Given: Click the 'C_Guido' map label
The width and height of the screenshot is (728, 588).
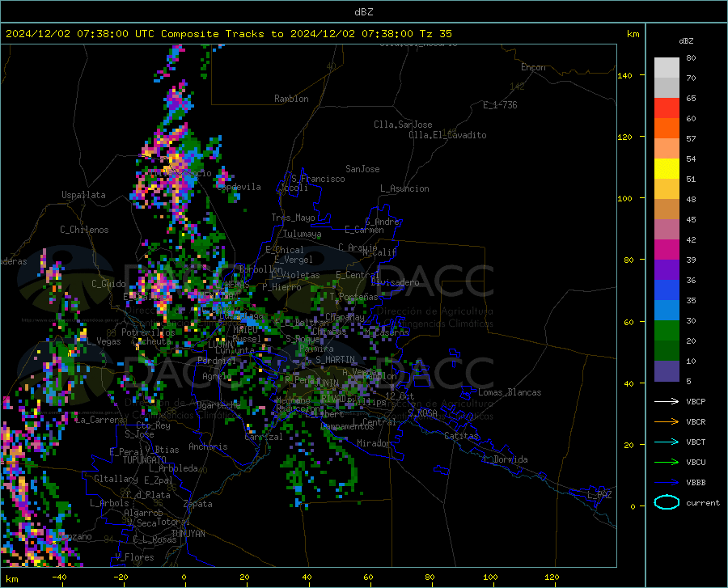Looking at the screenshot, I should 108,284.
